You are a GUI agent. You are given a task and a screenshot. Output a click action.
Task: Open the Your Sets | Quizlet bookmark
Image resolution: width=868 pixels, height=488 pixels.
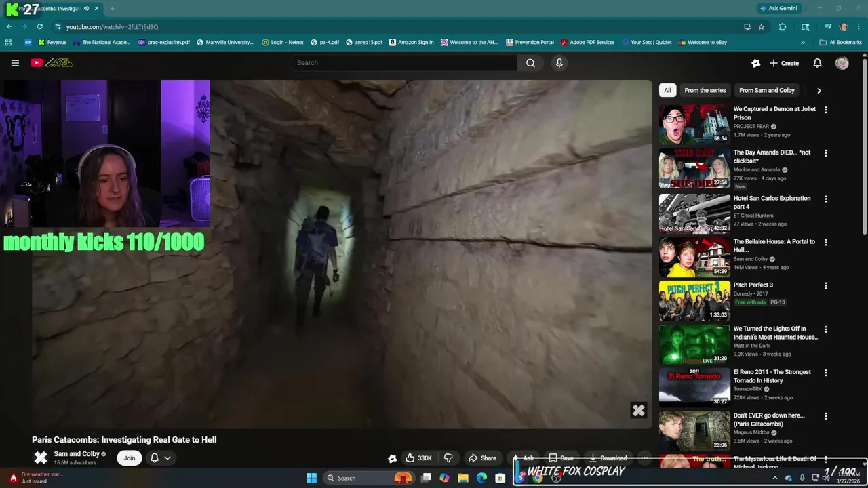tap(646, 42)
